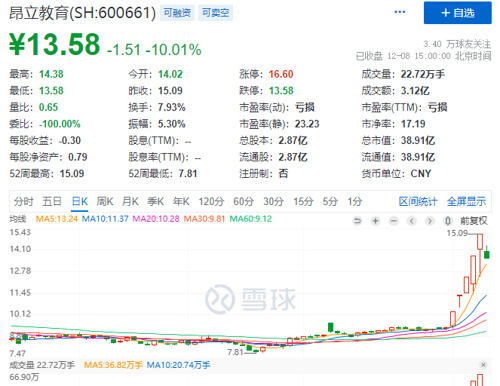Reset the chart view with undo icon
This screenshot has height=386, width=500.
coord(357,221)
